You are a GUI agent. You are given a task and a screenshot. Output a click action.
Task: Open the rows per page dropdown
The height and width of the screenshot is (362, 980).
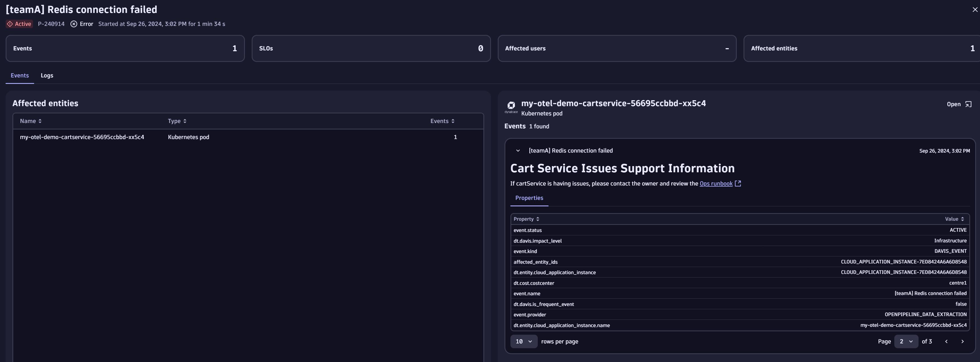[524, 341]
